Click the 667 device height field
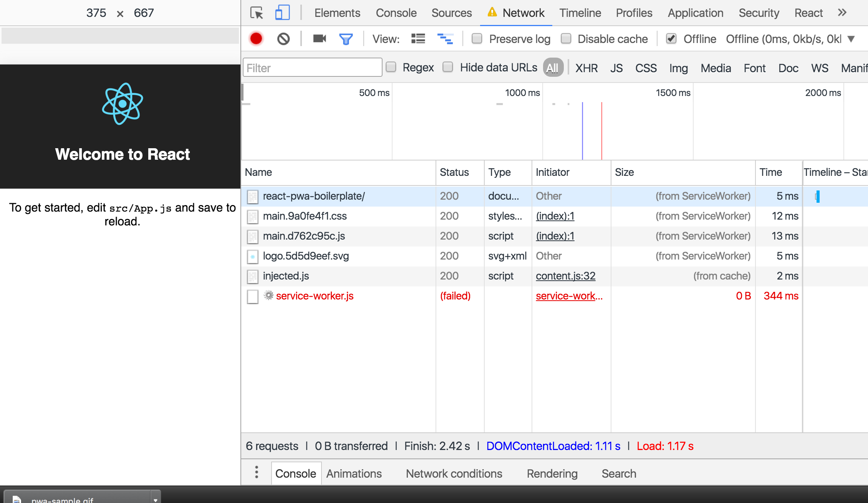The image size is (868, 503). [x=144, y=13]
